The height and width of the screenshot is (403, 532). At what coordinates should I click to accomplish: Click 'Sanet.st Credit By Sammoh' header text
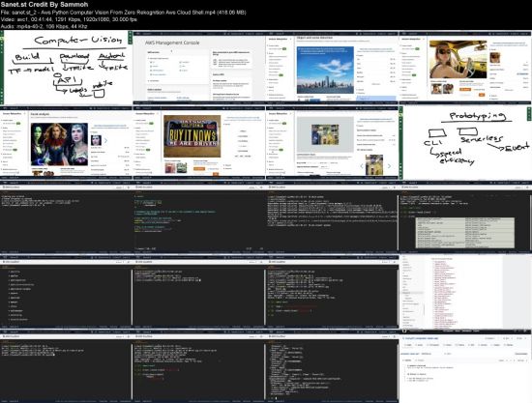44,5
